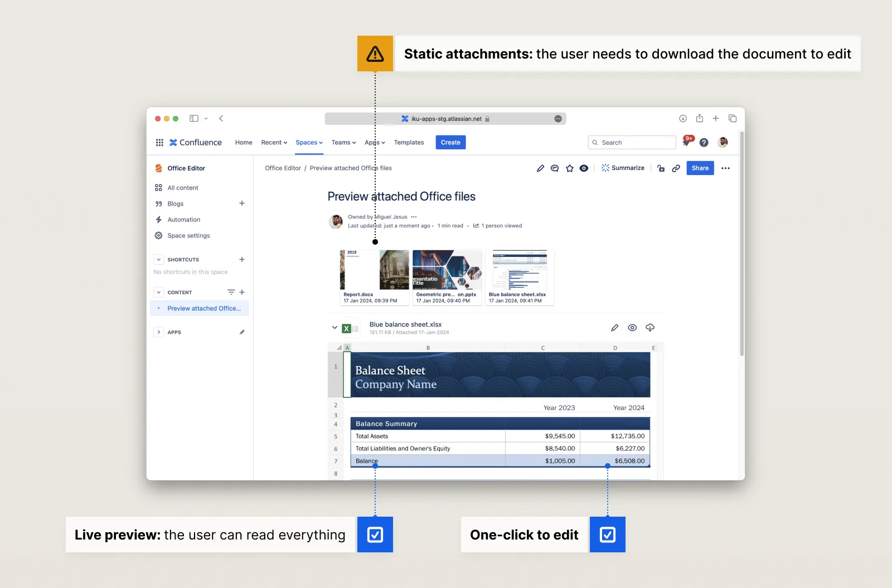Click Office Editor breadcrumb link
Image resolution: width=892 pixels, height=588 pixels.
pos(283,168)
